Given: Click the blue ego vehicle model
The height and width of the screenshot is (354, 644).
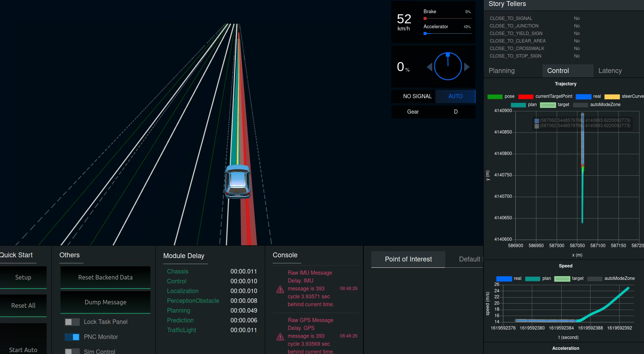Looking at the screenshot, I should tap(238, 181).
